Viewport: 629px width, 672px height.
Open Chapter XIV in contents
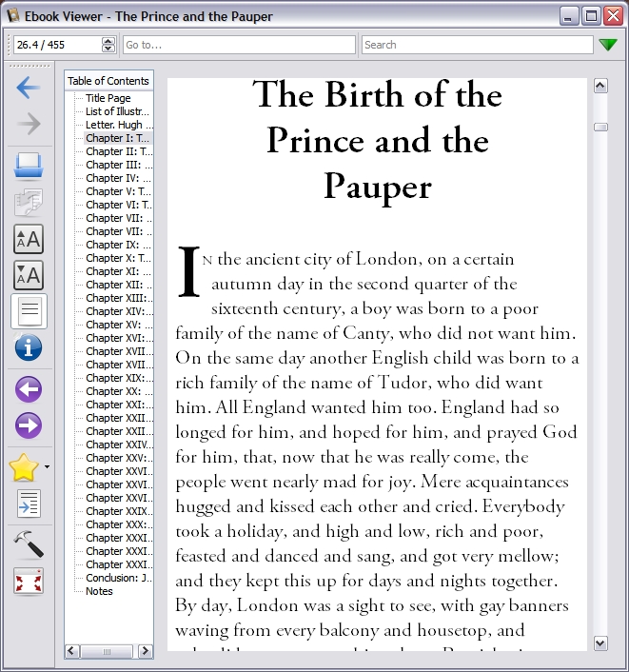[119, 311]
